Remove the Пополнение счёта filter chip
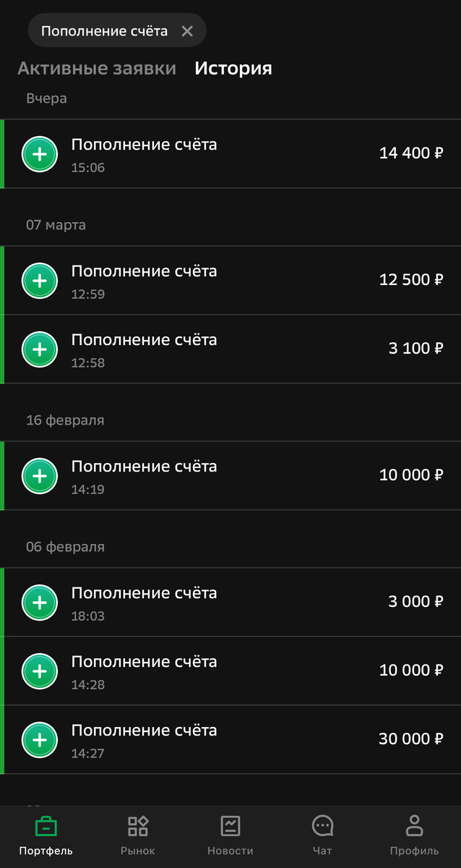Viewport: 461px width, 868px height. click(x=187, y=30)
